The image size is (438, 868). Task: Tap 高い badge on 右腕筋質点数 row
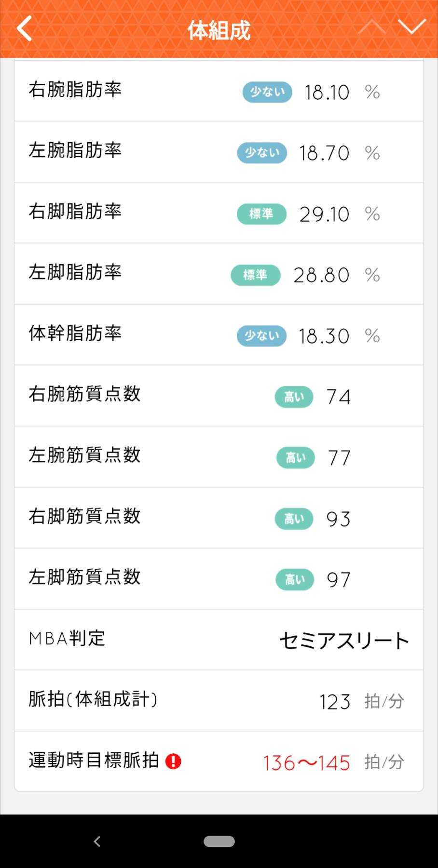[x=294, y=397]
